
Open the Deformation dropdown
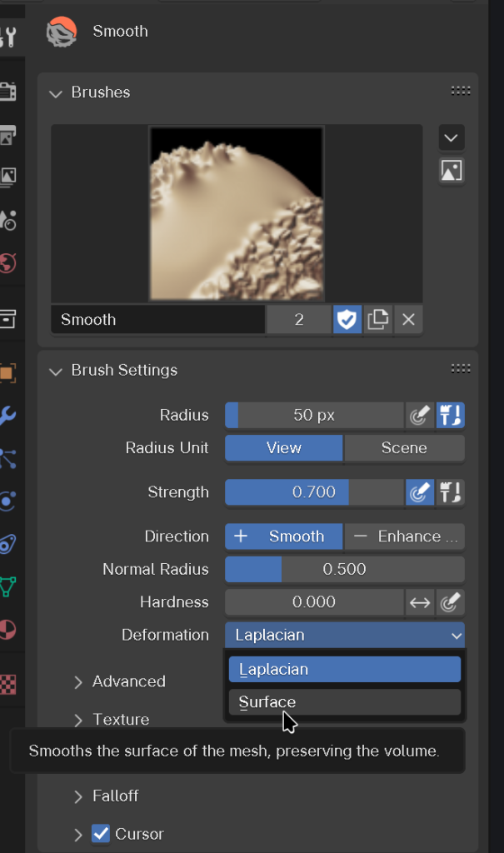tap(345, 635)
